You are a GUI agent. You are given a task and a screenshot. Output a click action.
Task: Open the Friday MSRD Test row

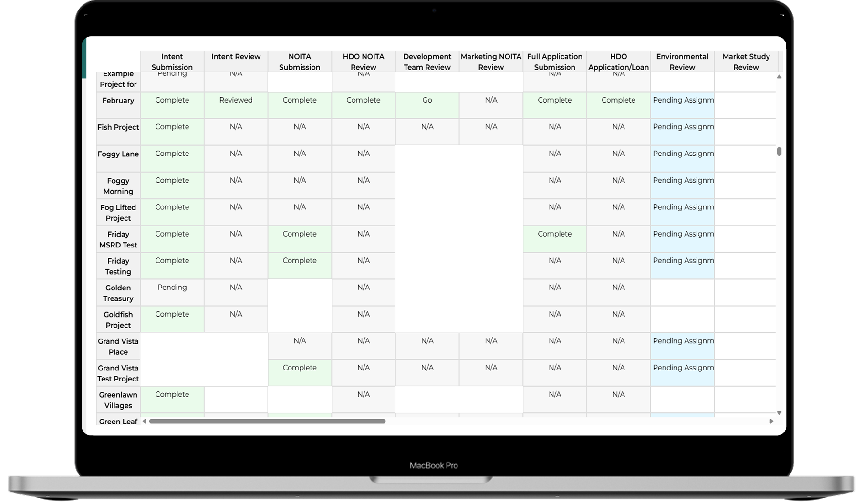click(118, 239)
